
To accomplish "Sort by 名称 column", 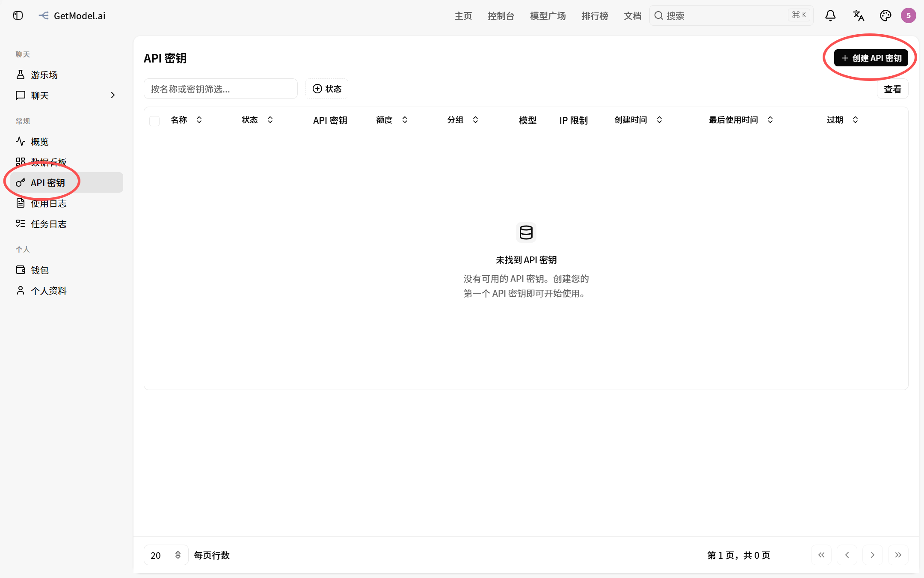I will click(x=186, y=120).
